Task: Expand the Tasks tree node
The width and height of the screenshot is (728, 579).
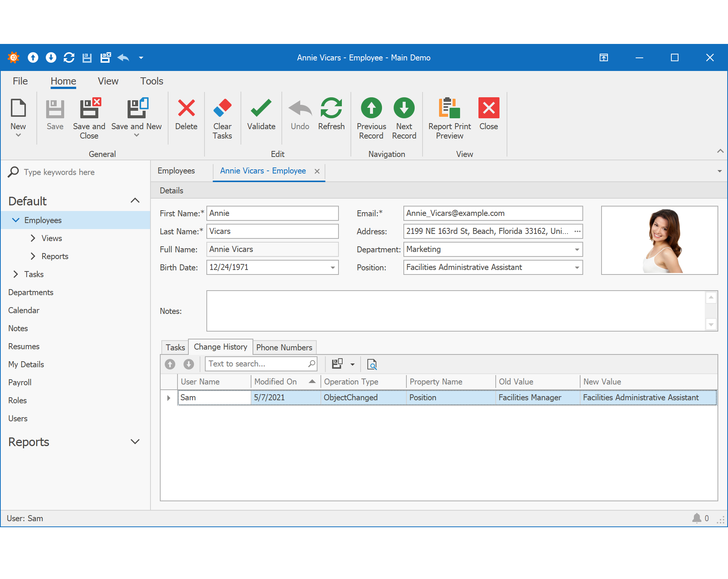Action: [x=16, y=274]
